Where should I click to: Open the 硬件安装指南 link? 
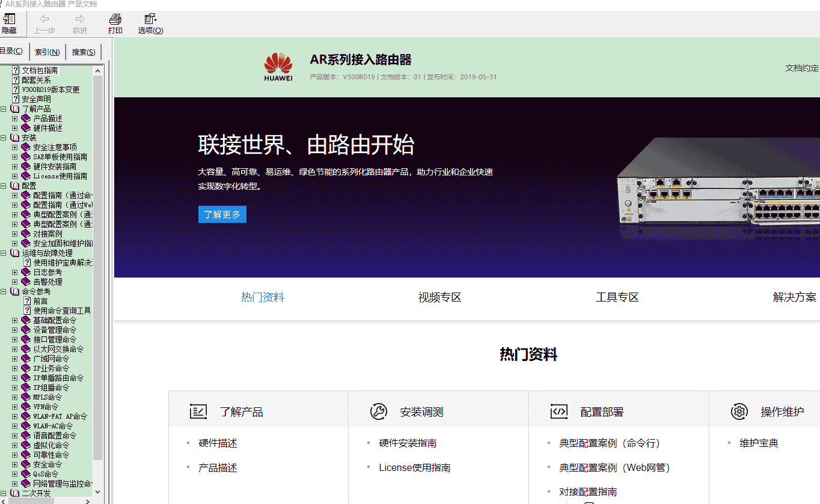[x=408, y=443]
